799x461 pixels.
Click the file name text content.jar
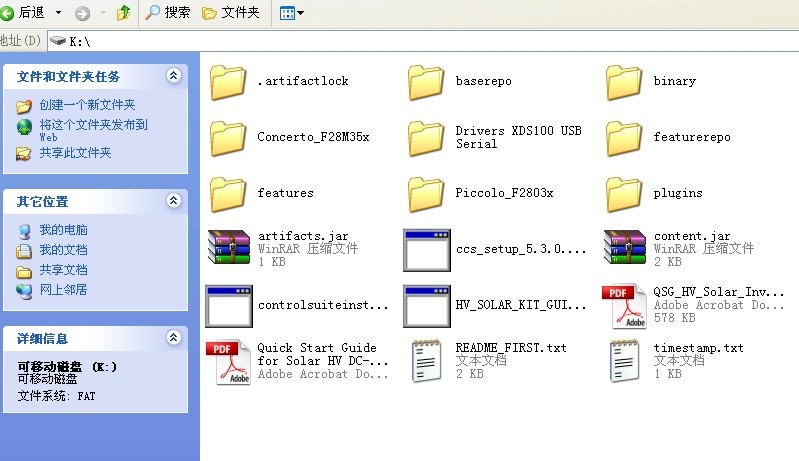coord(691,236)
